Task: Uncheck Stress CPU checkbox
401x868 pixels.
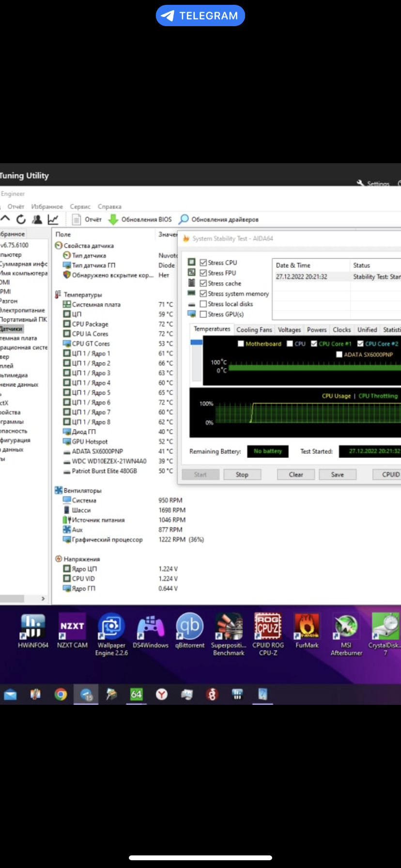Action: [x=203, y=263]
